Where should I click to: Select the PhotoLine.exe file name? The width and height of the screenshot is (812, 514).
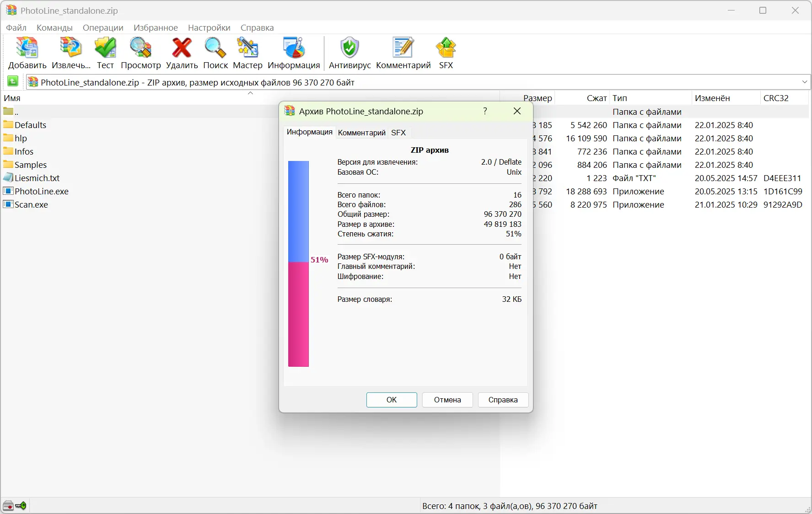click(x=42, y=191)
